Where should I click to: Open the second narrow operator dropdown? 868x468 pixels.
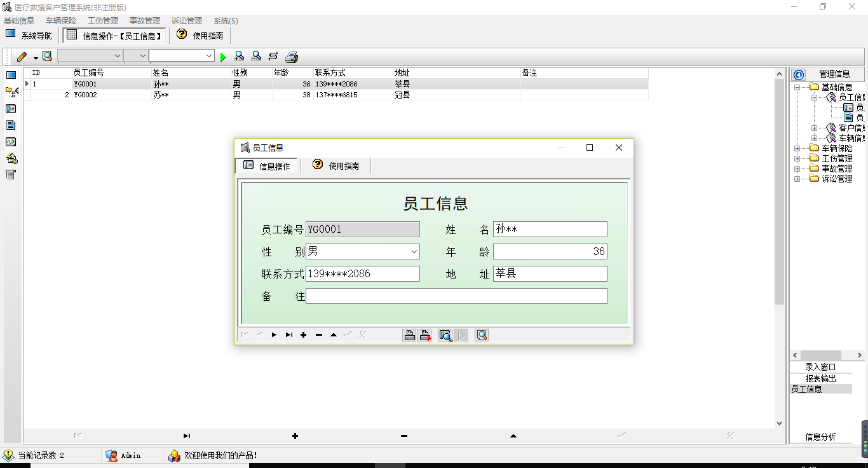[142, 56]
